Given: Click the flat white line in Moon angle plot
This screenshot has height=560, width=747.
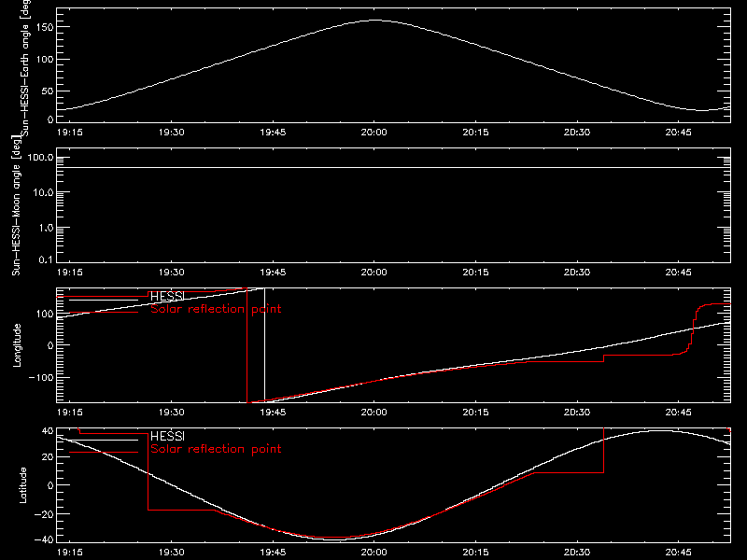Looking at the screenshot, I should point(393,168).
